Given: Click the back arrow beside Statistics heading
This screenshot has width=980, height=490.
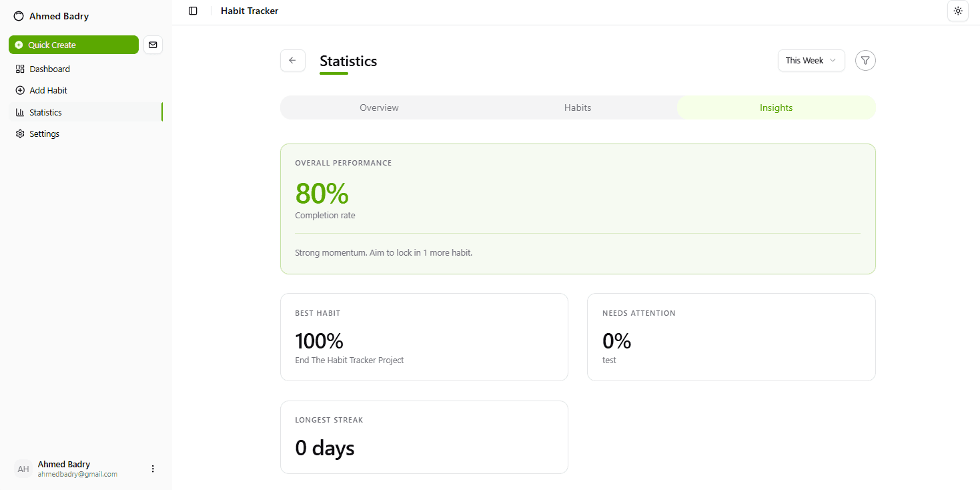Looking at the screenshot, I should tap(293, 60).
